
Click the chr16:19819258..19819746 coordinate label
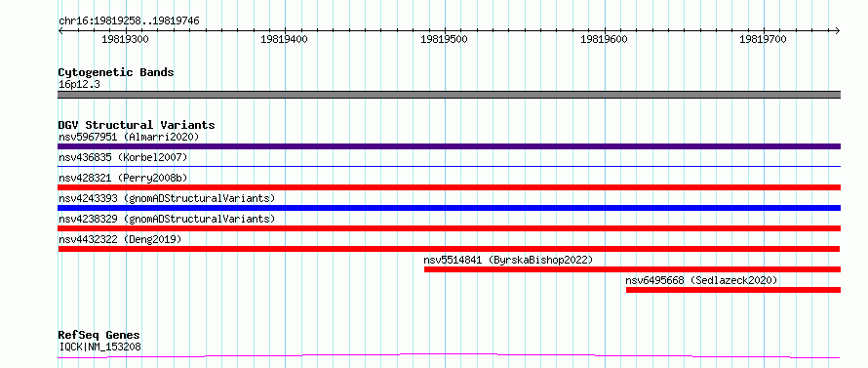click(129, 21)
